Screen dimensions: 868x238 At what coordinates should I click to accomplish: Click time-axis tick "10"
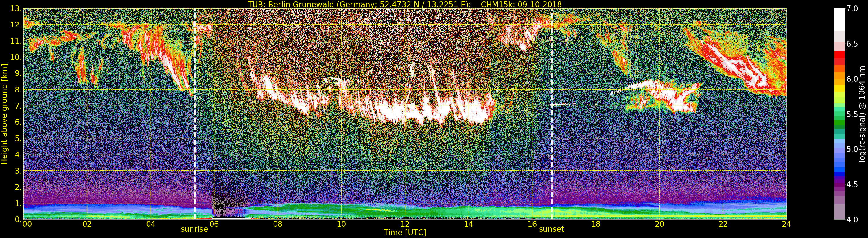tap(341, 224)
